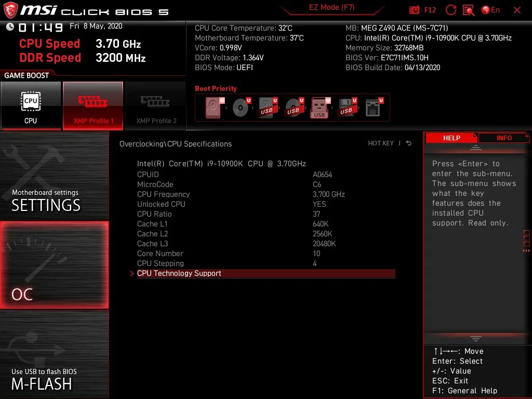Click the circular refresh arrow icon
Screen dimensions: 532x399
450,10
